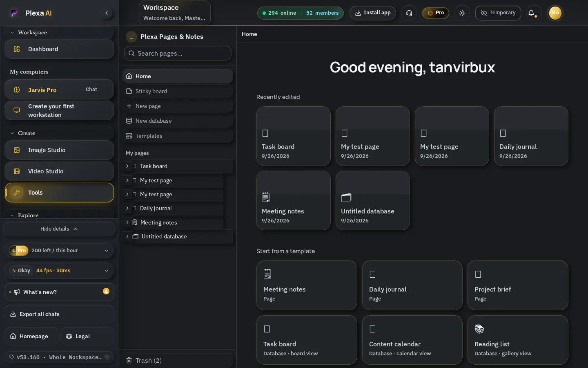Copy version string with the copy icon
This screenshot has width=588, height=368.
107,357
